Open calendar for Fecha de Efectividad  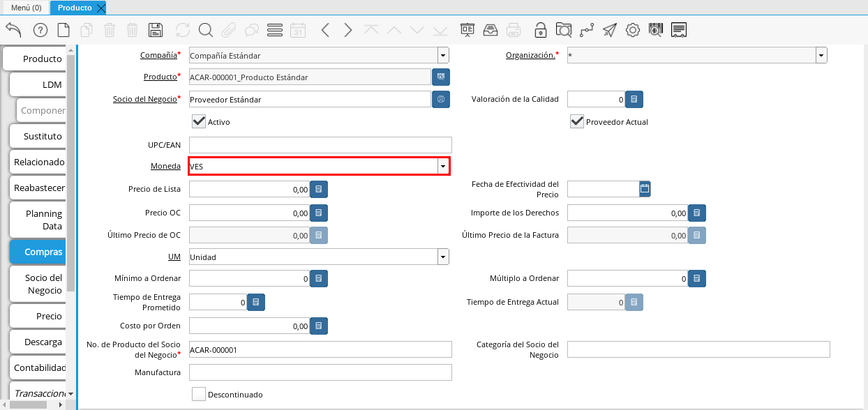(x=645, y=188)
